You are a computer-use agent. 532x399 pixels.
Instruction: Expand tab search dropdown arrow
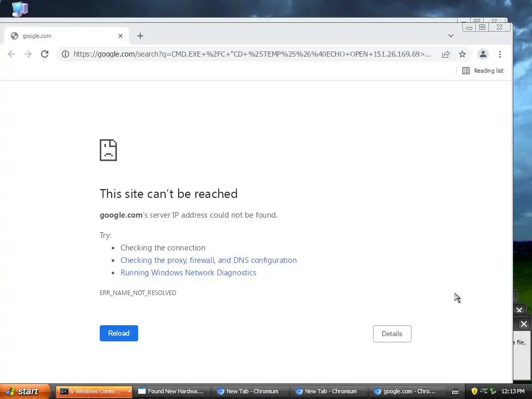[450, 36]
